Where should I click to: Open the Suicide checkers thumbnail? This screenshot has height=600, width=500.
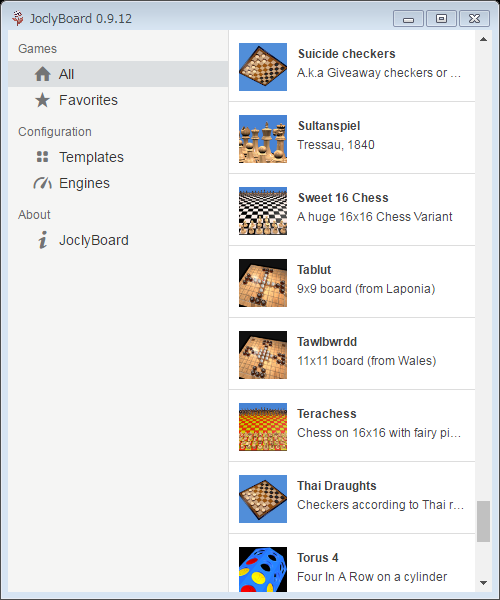point(263,67)
